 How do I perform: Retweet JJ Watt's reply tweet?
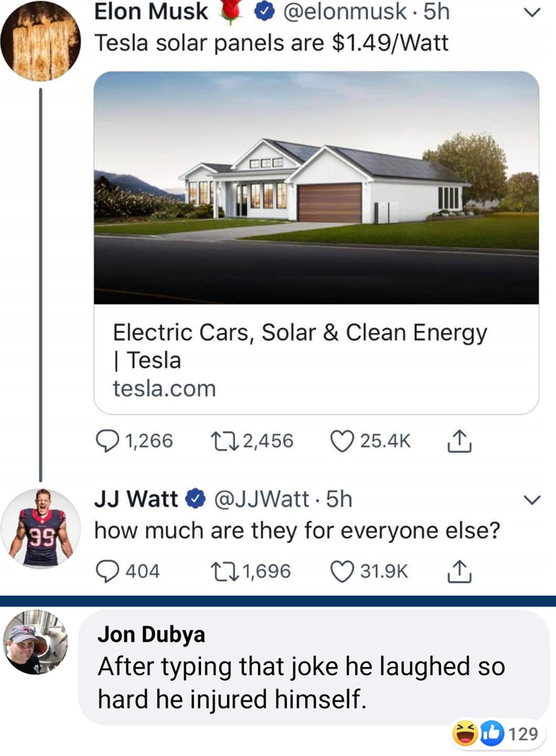[225, 571]
